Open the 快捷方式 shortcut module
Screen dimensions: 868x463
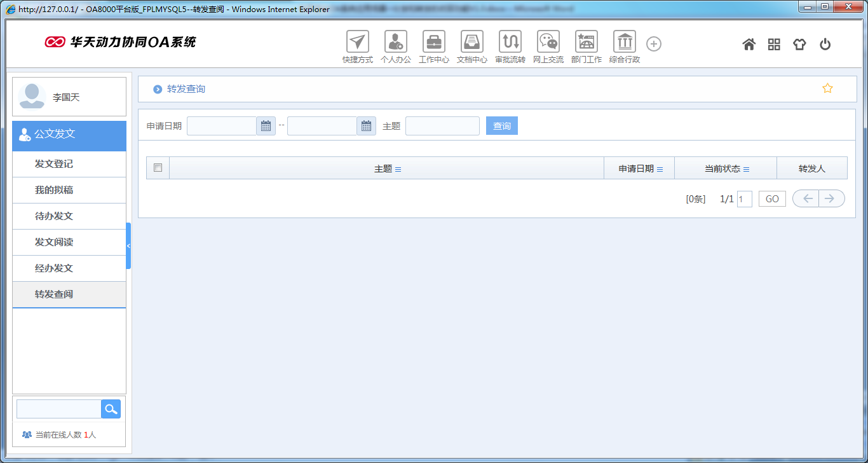357,43
